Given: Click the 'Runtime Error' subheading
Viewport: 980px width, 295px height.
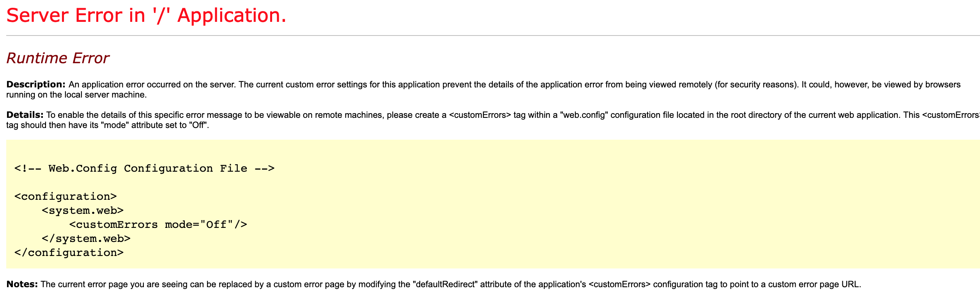Looking at the screenshot, I should [x=58, y=58].
